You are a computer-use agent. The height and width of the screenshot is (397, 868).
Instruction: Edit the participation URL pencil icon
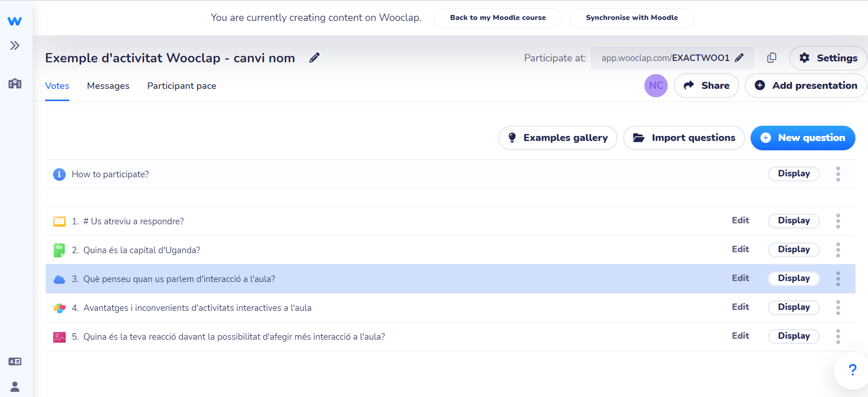click(739, 58)
